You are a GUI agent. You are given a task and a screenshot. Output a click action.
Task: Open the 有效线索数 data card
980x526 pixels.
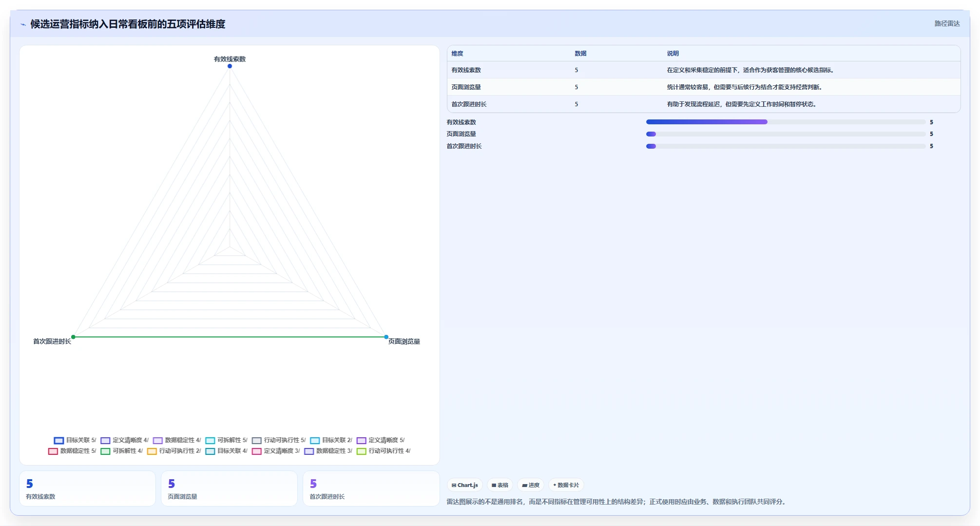point(87,488)
